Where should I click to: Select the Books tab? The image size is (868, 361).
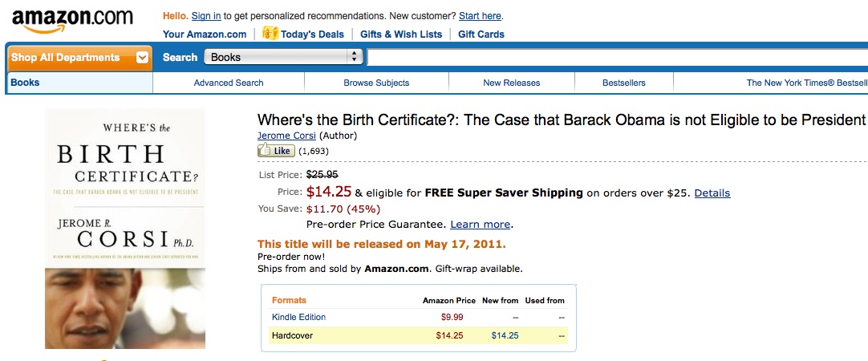pyautogui.click(x=25, y=83)
